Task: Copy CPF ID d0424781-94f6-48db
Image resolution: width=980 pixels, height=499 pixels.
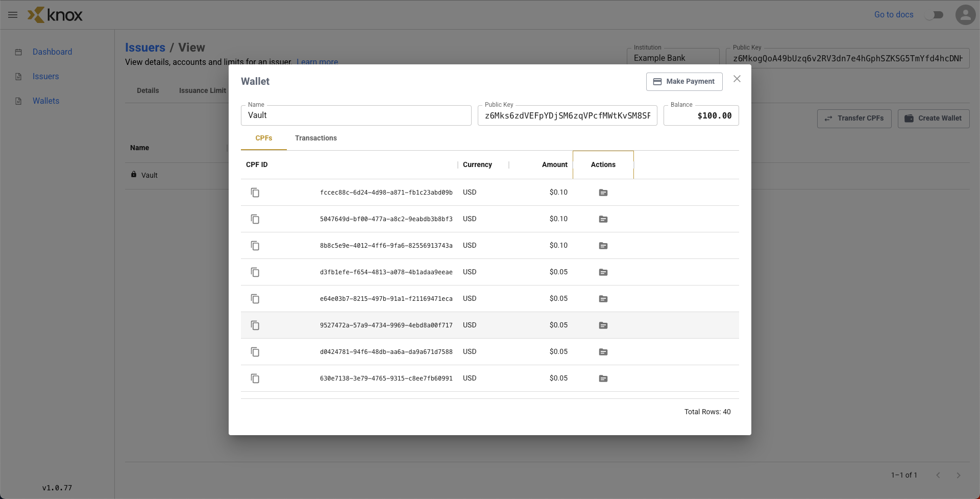Action: pos(255,352)
